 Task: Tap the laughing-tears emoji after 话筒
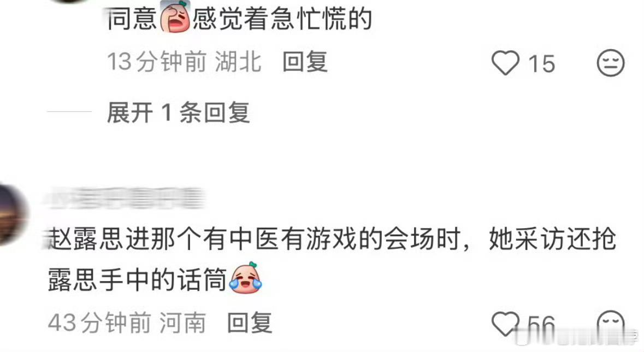(246, 278)
